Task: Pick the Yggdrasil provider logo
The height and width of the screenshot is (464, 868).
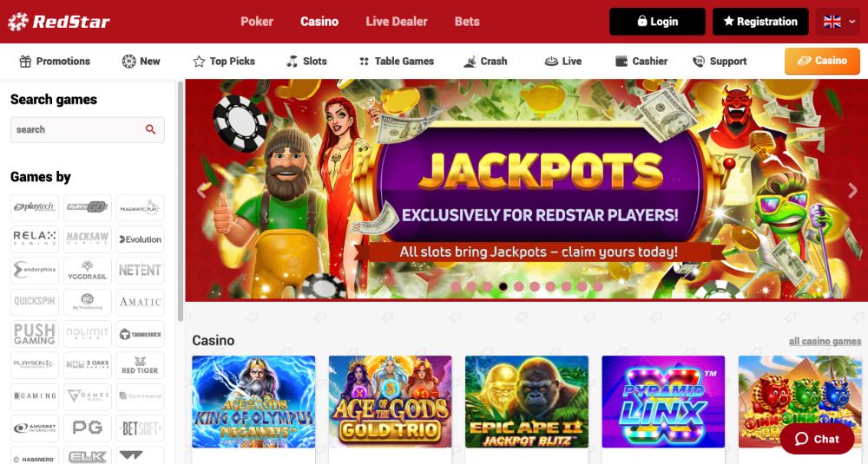Action: 88,271
